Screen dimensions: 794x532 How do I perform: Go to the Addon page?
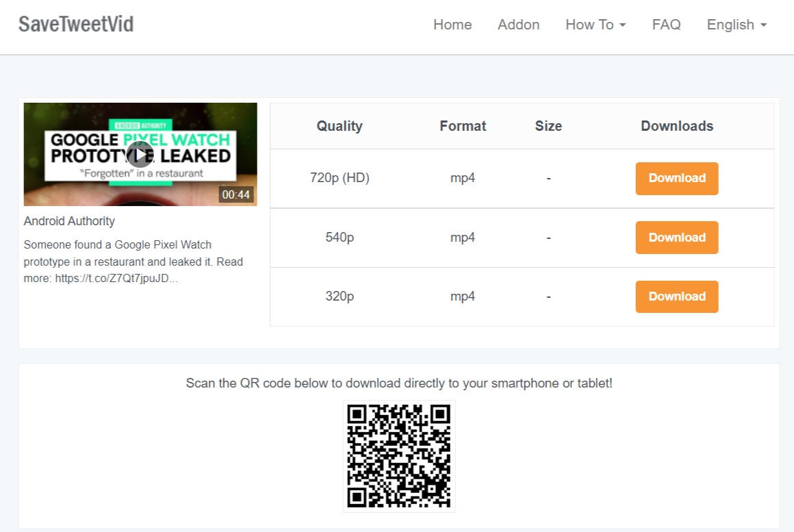518,25
